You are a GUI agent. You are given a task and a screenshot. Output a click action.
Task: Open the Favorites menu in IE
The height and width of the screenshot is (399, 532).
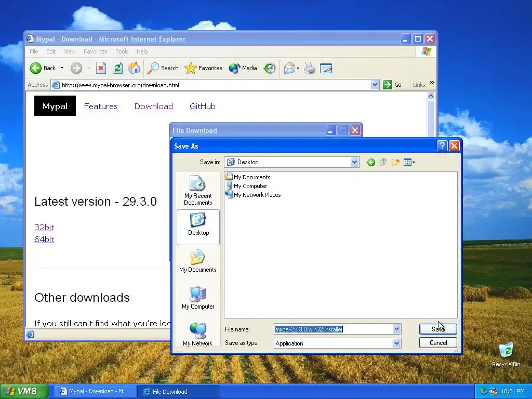[x=96, y=51]
